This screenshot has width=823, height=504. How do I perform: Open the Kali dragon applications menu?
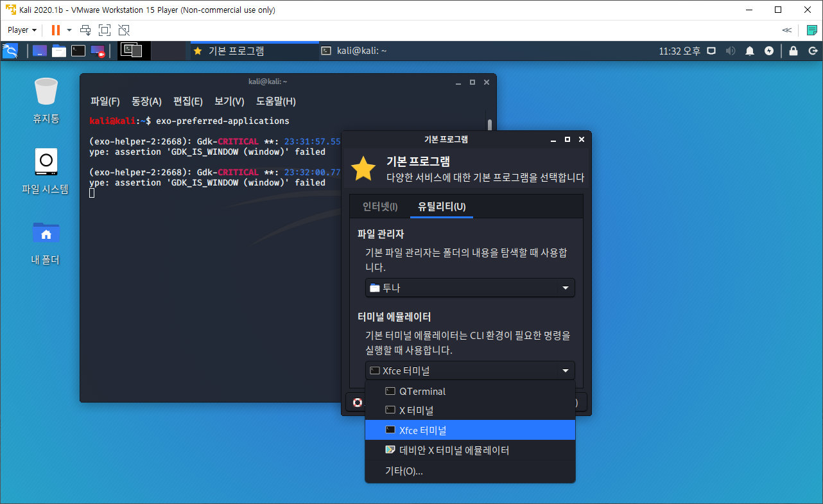(x=10, y=51)
